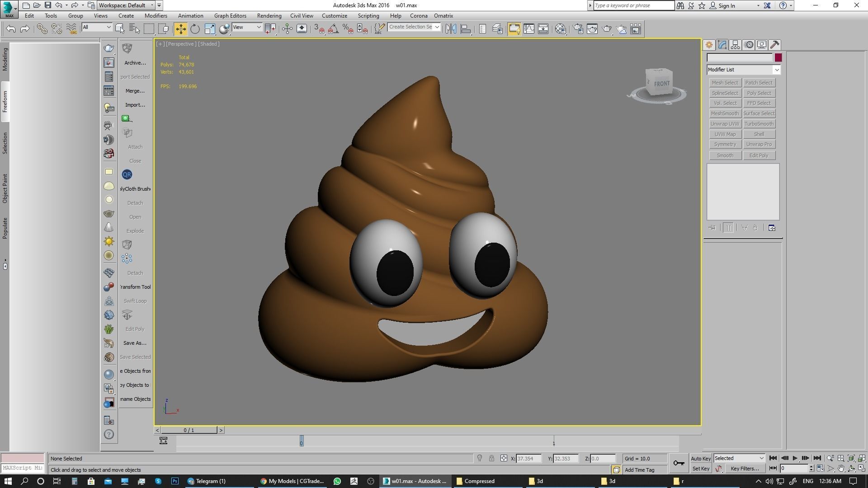Click the time slider 0 / 1 handle
The height and width of the screenshot is (488, 868).
pos(189,430)
